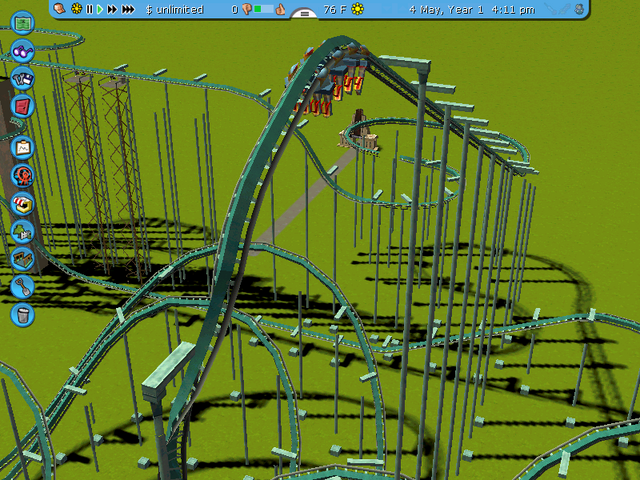
Task: Select the terrain shovel tool
Action: pos(22,287)
